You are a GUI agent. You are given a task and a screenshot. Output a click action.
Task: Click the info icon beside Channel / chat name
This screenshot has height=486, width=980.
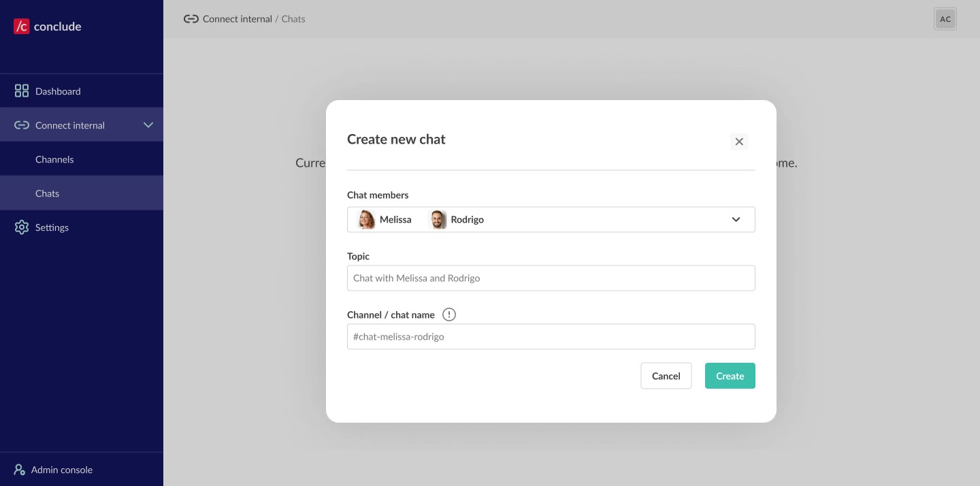(x=449, y=314)
